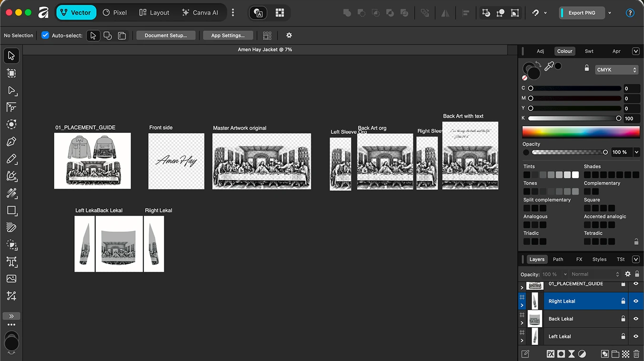Viewport: 644px width, 361px height.
Task: Open the export options dropdown arrow
Action: [x=610, y=13]
